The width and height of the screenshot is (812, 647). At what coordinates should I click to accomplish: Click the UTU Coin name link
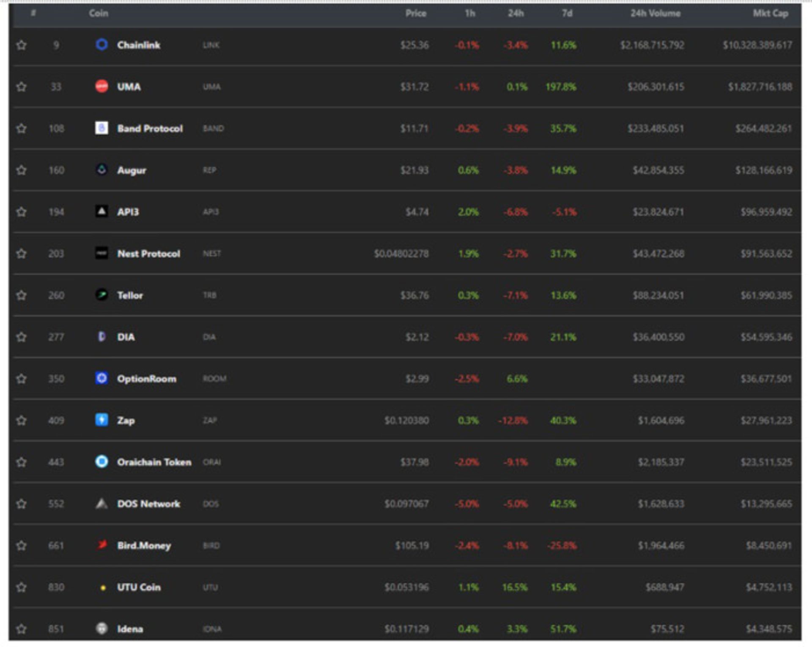tap(139, 587)
